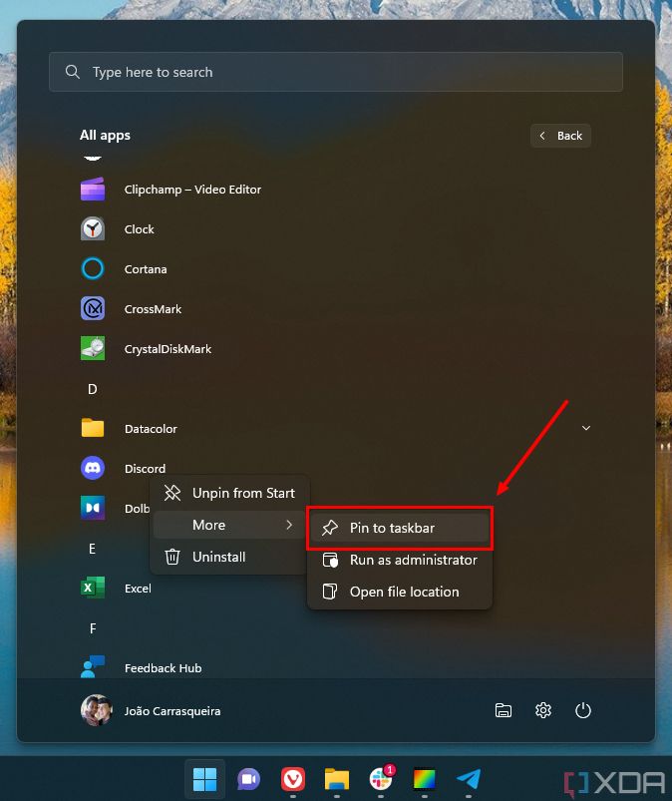Launch Discord via its icon
672x801 pixels.
pos(93,468)
